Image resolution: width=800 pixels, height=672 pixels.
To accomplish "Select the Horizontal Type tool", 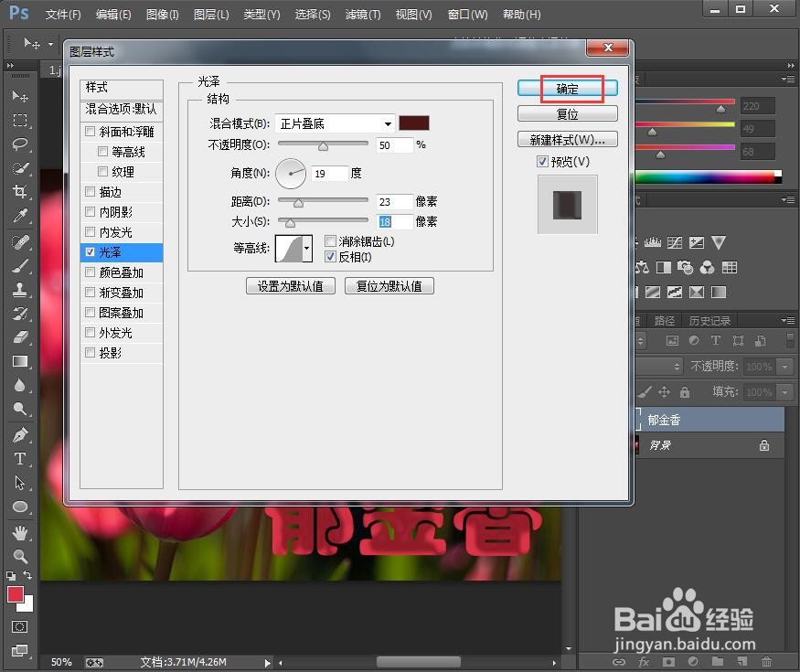I will [20, 459].
